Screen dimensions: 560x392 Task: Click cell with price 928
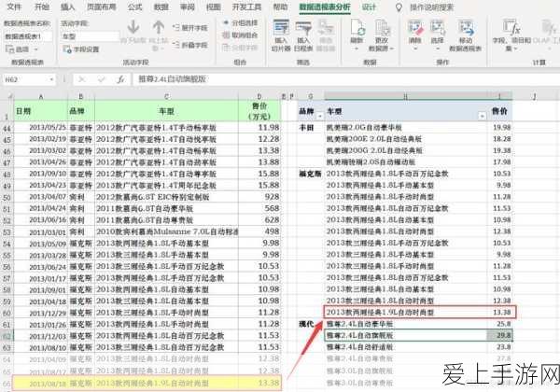(x=259, y=197)
